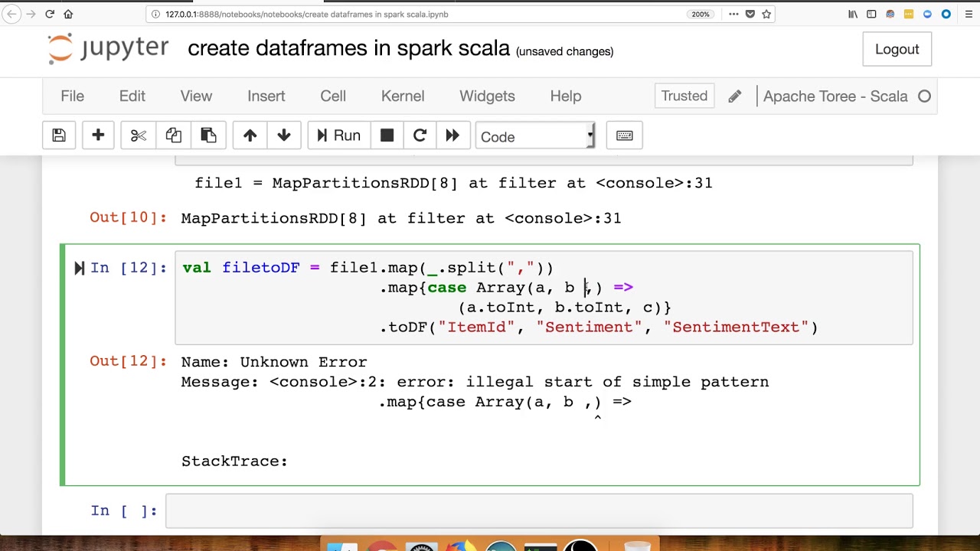Rename notebook title 'create dataframes in spark scala'
980x551 pixels.
coord(348,48)
